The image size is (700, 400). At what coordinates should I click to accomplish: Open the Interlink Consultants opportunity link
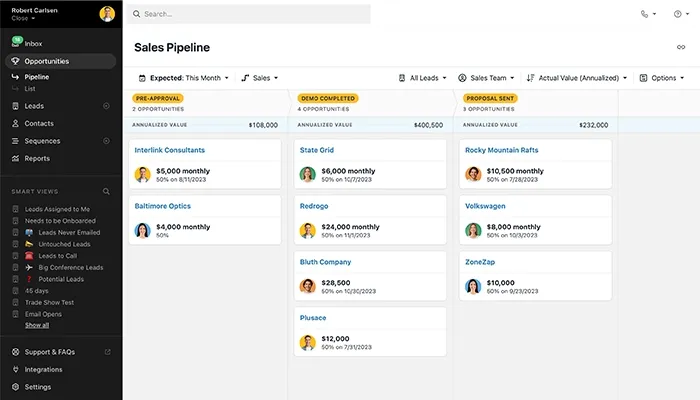(170, 150)
